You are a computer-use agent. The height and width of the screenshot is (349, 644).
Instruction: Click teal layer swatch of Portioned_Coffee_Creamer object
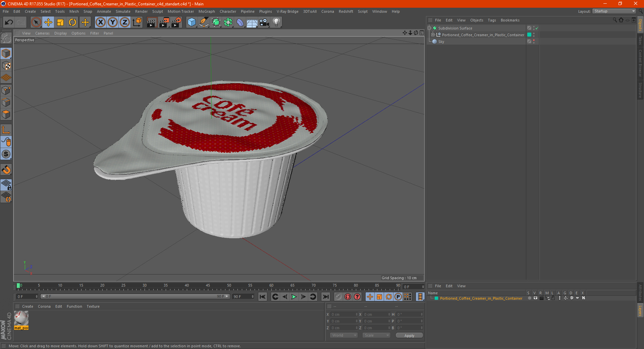(x=529, y=35)
